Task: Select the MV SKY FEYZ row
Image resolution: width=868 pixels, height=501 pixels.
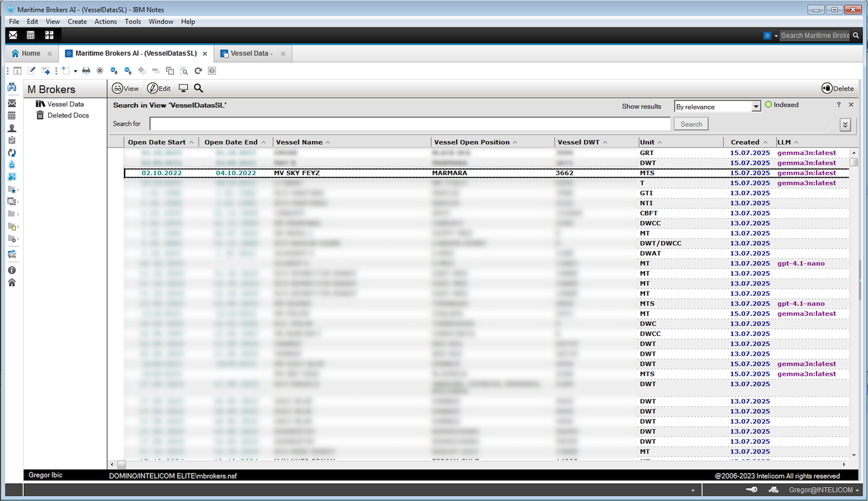Action: pos(486,173)
